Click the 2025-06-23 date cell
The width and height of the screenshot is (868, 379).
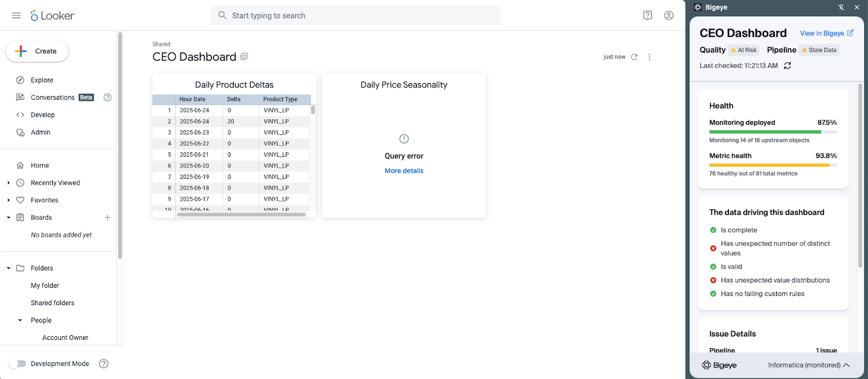point(194,132)
